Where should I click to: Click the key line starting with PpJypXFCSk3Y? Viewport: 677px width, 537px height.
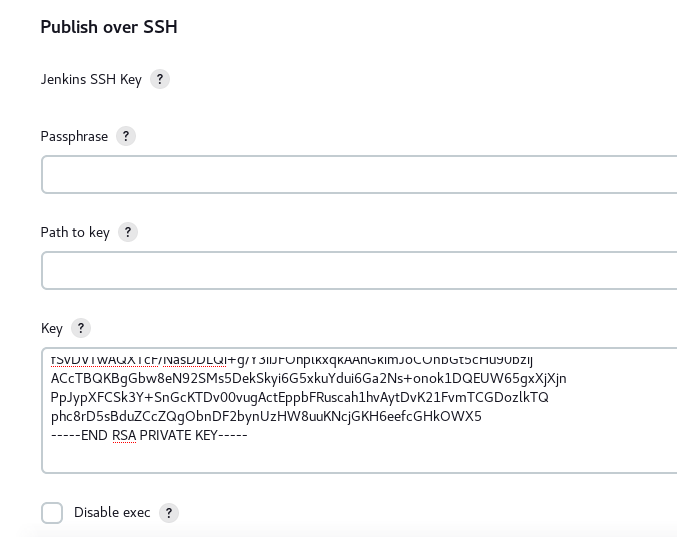coord(300,398)
